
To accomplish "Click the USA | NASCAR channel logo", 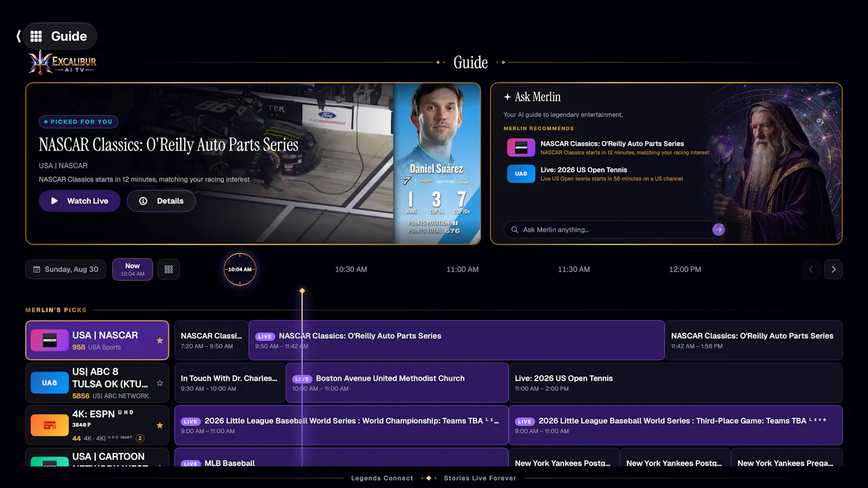I will click(49, 341).
